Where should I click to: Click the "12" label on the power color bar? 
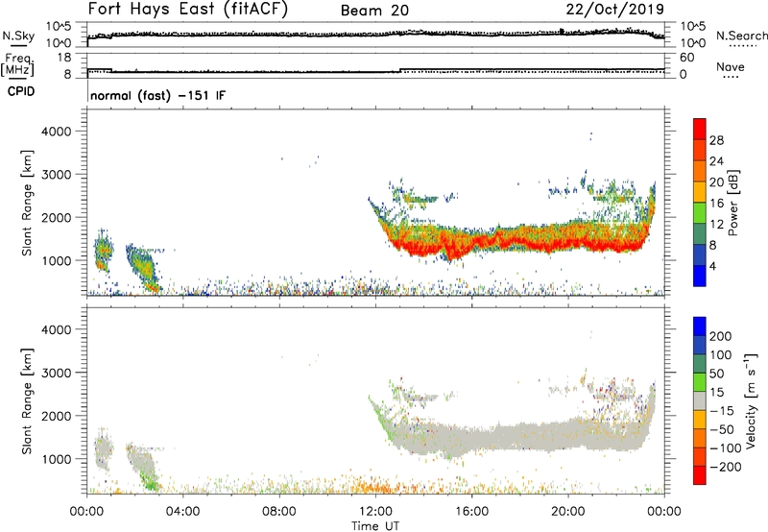[x=716, y=225]
